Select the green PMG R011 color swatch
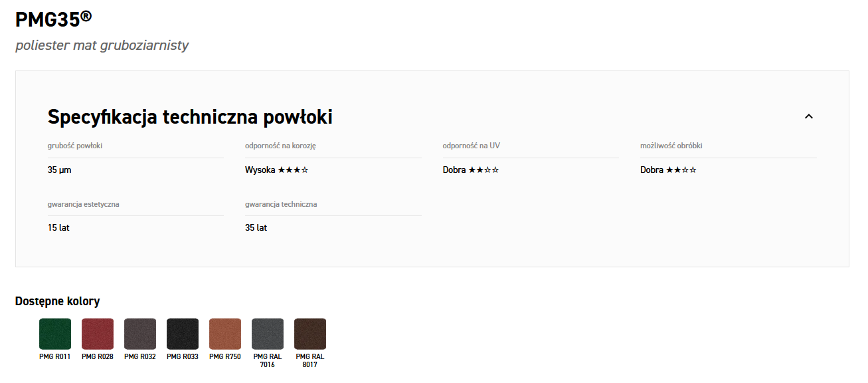Screen dimensions: 868x383 coord(55,334)
